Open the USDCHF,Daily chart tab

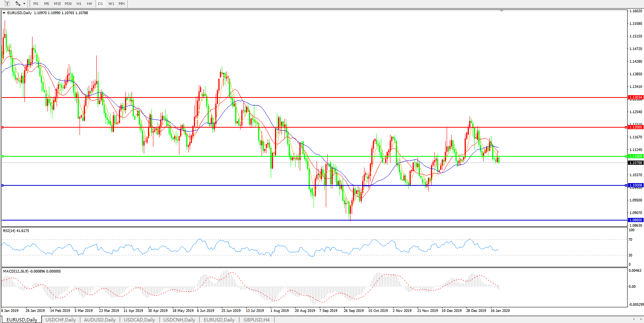tap(60, 320)
